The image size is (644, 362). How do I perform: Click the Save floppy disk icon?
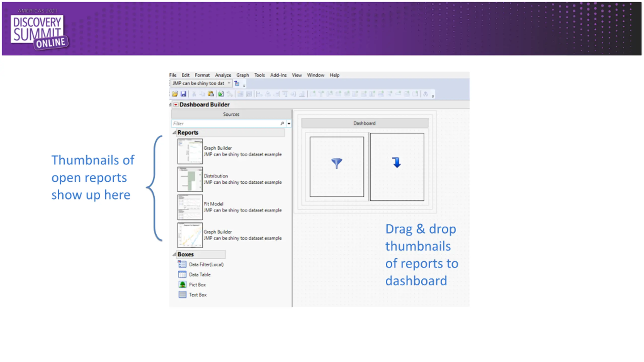[x=183, y=94]
